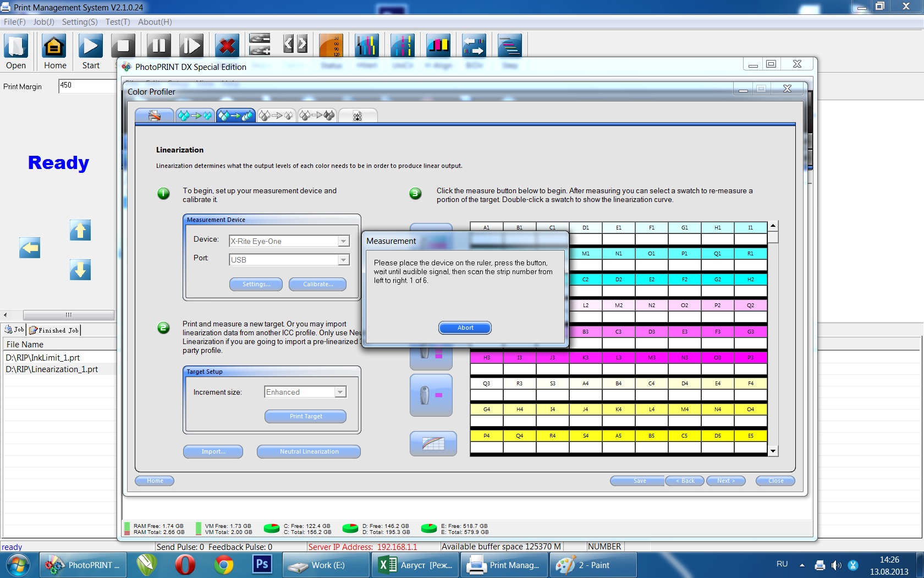Open the grey drops-to-dark-drops tab
Image resolution: width=924 pixels, height=578 pixels.
coord(317,115)
